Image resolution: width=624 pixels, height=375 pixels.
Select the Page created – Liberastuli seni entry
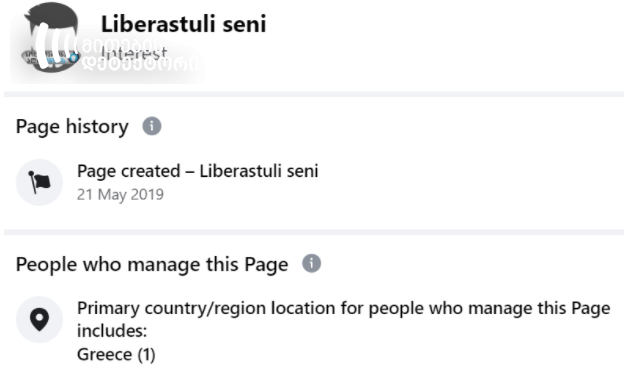198,171
